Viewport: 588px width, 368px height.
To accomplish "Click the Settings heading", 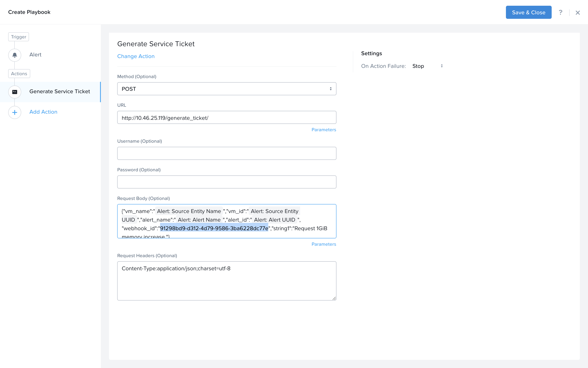I will click(371, 53).
